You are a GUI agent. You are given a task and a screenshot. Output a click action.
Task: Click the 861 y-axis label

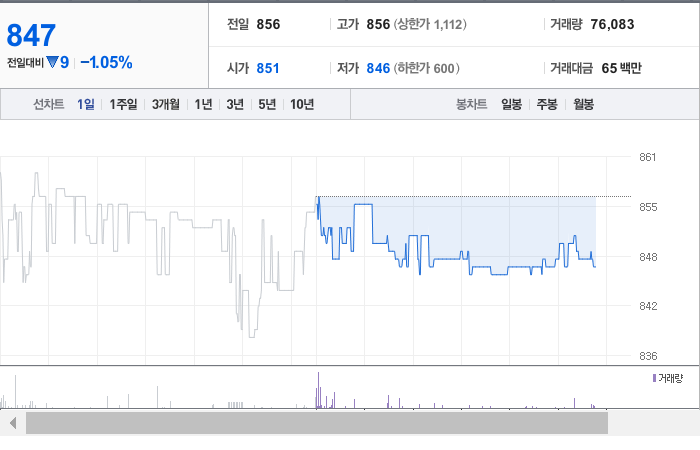648,157
